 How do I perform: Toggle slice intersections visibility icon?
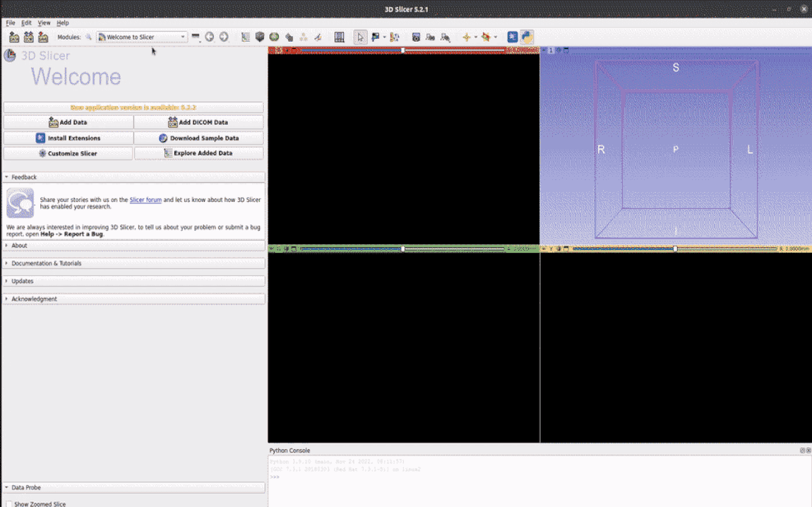coord(486,37)
